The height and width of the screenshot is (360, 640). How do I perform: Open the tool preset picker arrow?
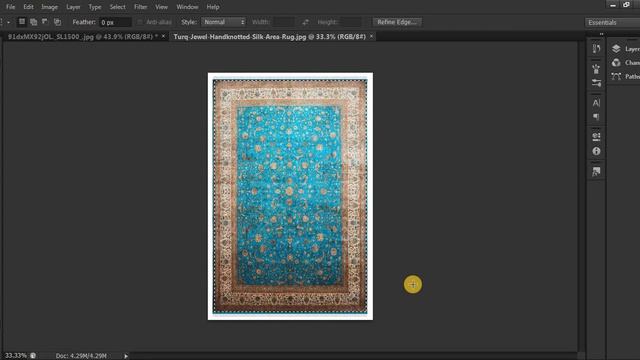pyautogui.click(x=8, y=22)
